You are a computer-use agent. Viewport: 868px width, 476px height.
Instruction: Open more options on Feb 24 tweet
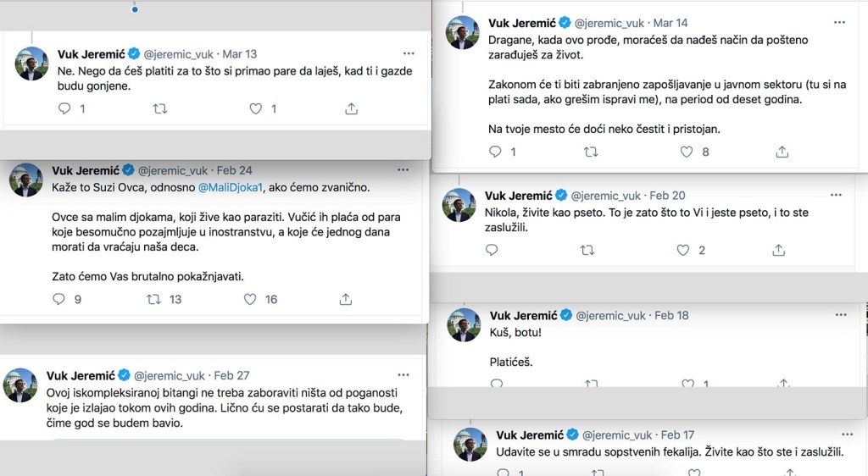pyautogui.click(x=403, y=170)
